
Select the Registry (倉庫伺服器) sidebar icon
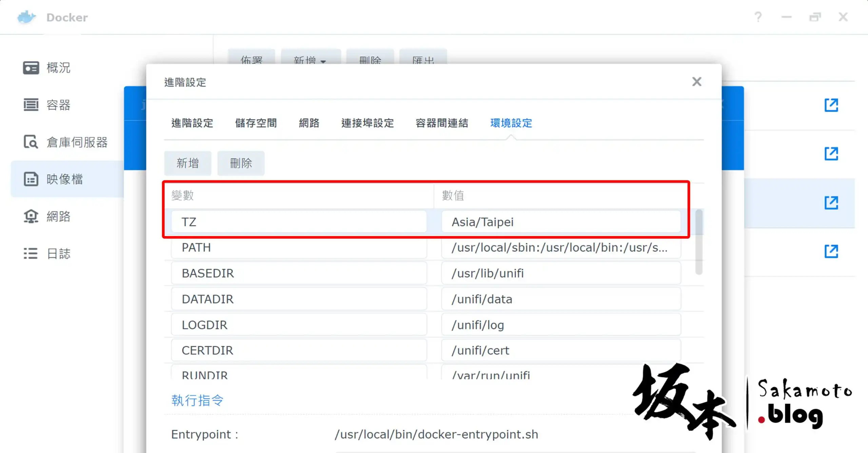(31, 142)
